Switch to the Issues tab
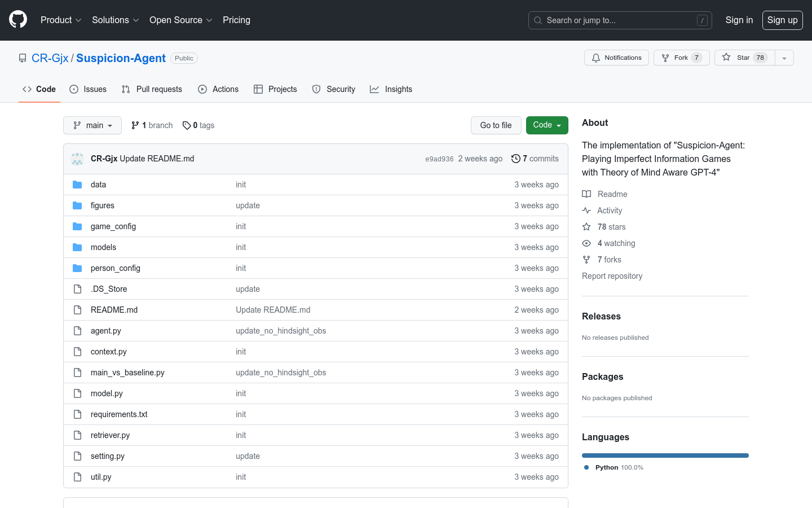The image size is (812, 508). pos(88,89)
